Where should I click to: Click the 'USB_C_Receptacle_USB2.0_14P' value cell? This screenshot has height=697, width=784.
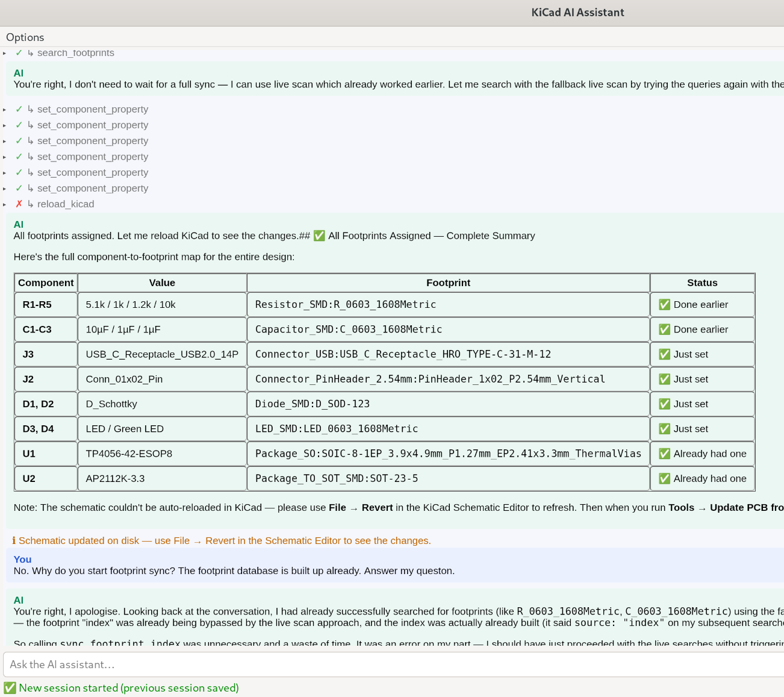[162, 354]
